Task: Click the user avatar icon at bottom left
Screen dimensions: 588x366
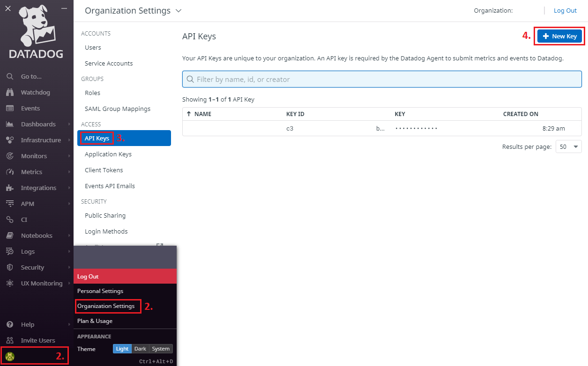Action: pyautogui.click(x=10, y=356)
